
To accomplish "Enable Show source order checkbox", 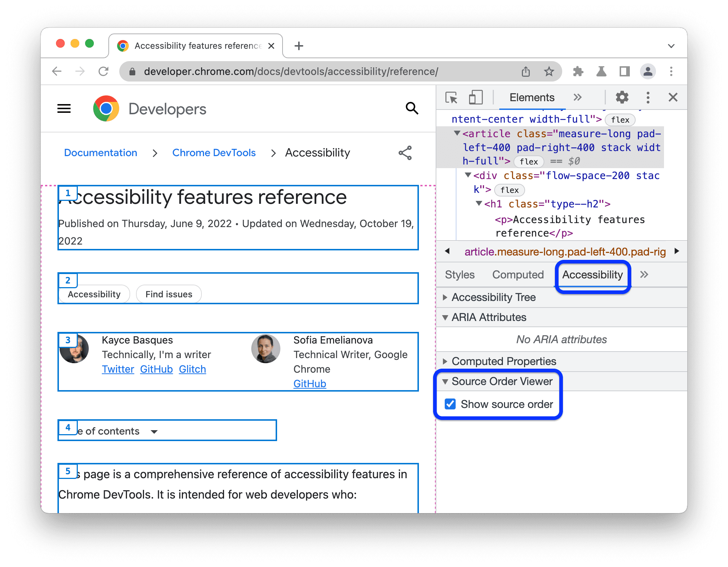I will [x=451, y=404].
